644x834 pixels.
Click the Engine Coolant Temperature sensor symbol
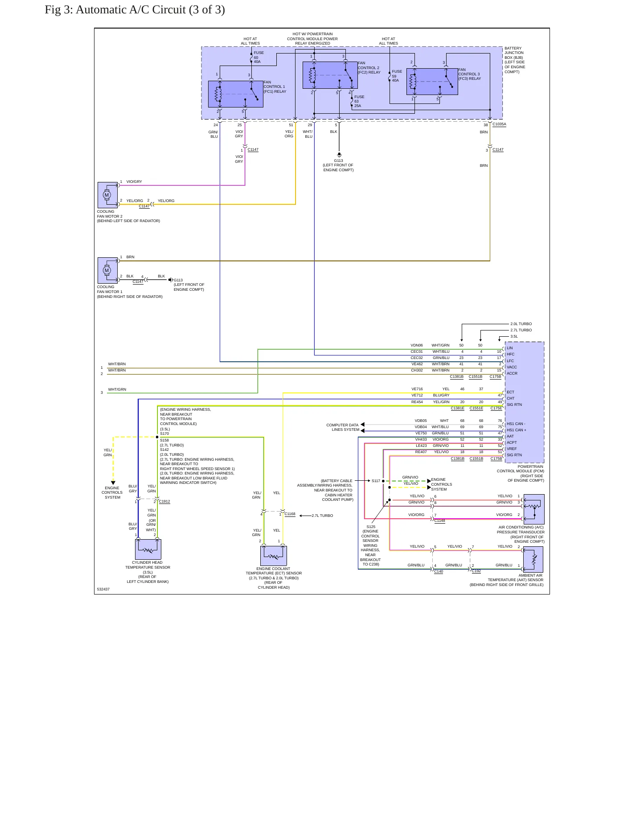274,556
